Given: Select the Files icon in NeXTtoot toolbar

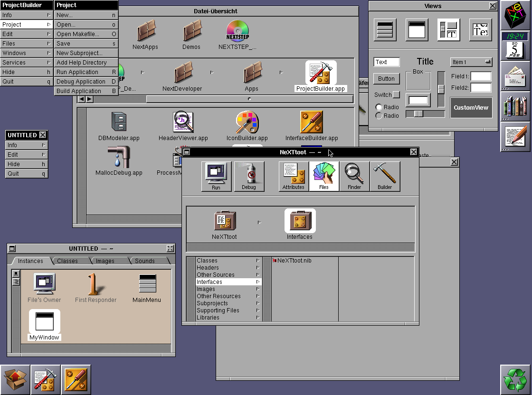Looking at the screenshot, I should coord(324,177).
